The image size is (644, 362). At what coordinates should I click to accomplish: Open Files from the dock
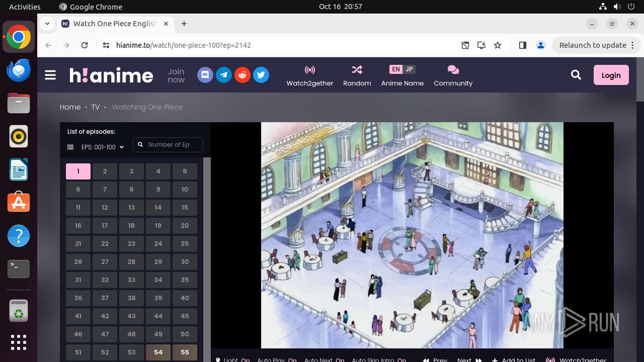click(19, 103)
